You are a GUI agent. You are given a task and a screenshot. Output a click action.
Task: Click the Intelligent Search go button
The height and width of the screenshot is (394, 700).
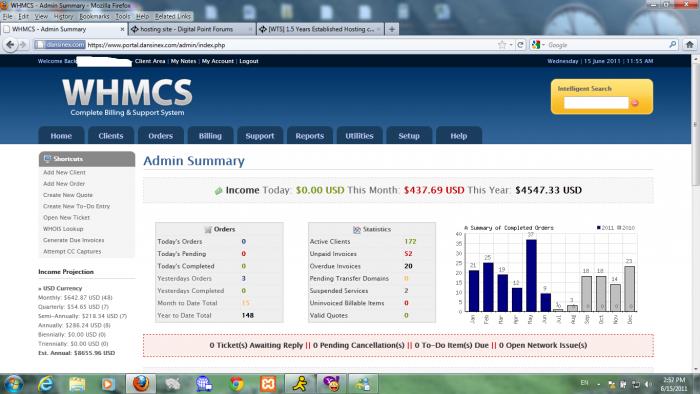pos(634,103)
